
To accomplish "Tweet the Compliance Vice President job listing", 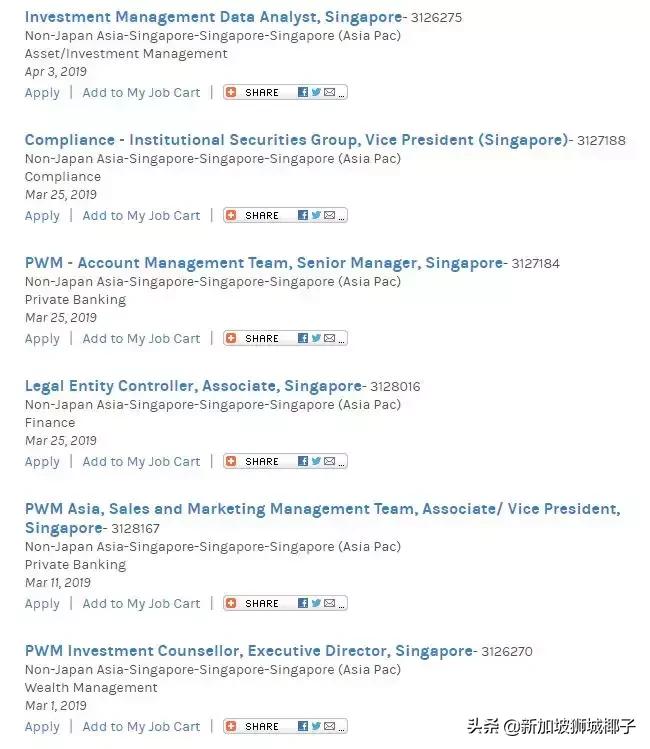I will pos(316,215).
